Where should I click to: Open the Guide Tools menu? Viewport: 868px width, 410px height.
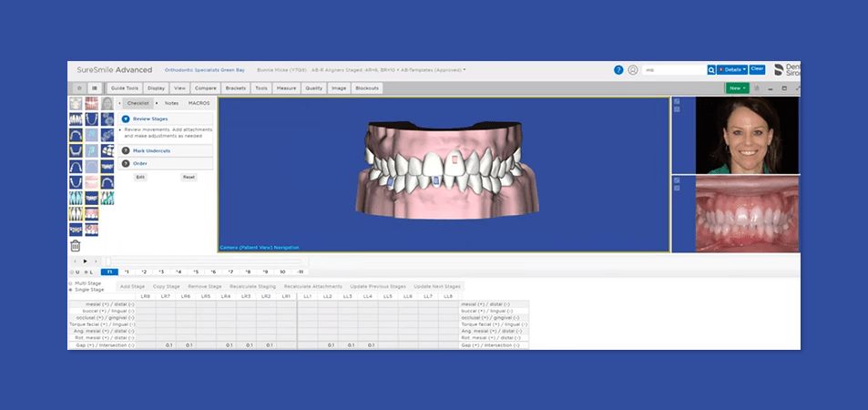click(125, 88)
